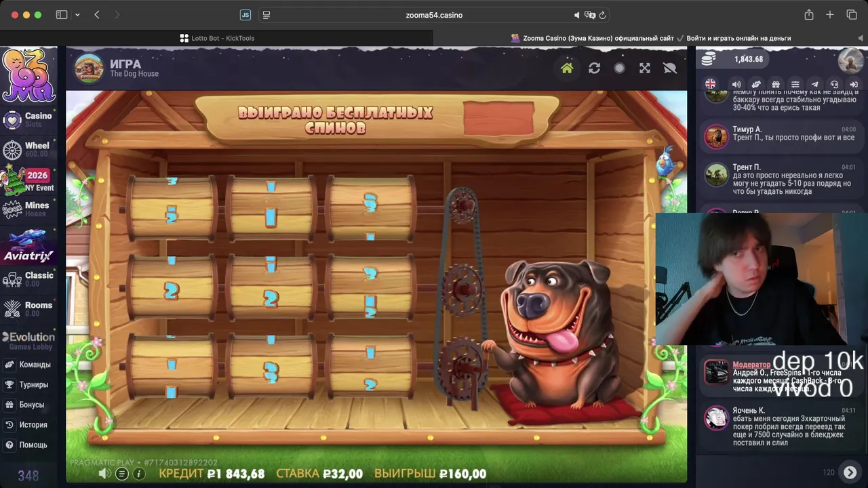
Task: Open user profile avatar
Action: click(x=850, y=60)
